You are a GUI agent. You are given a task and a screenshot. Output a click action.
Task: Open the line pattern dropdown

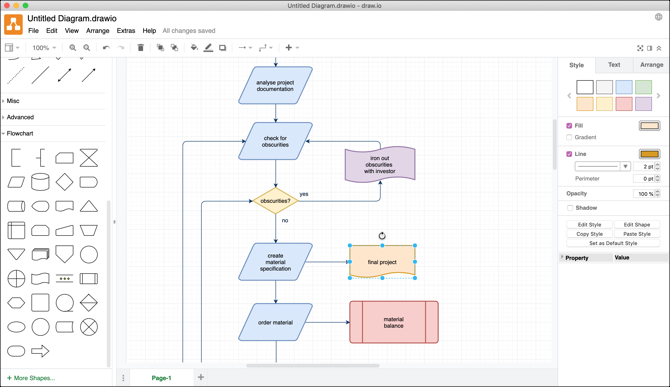tap(602, 166)
